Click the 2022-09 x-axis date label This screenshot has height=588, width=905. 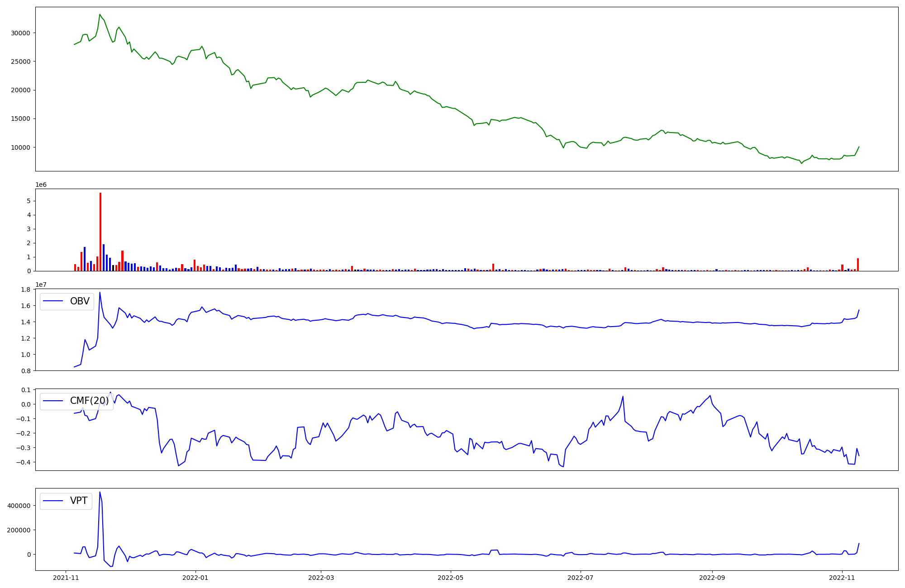[x=712, y=578]
